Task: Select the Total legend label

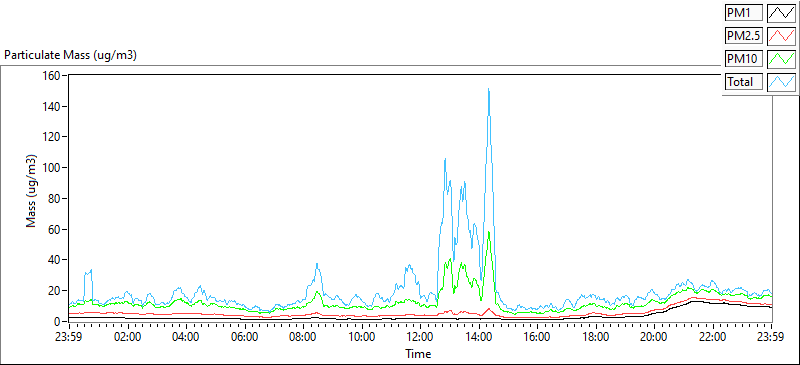Action: (744, 82)
